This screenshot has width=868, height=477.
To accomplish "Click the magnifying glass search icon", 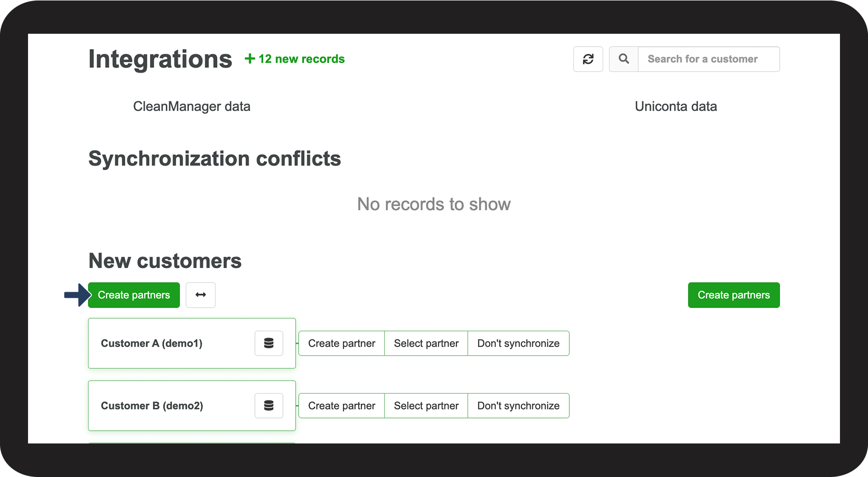I will point(623,59).
